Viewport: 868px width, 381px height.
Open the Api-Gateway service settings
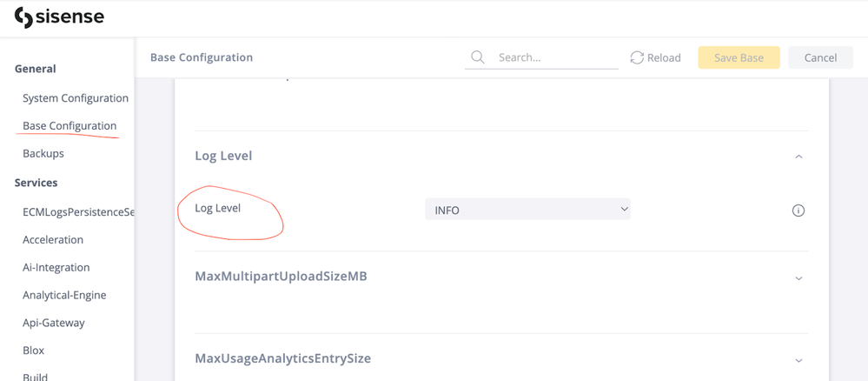(54, 323)
